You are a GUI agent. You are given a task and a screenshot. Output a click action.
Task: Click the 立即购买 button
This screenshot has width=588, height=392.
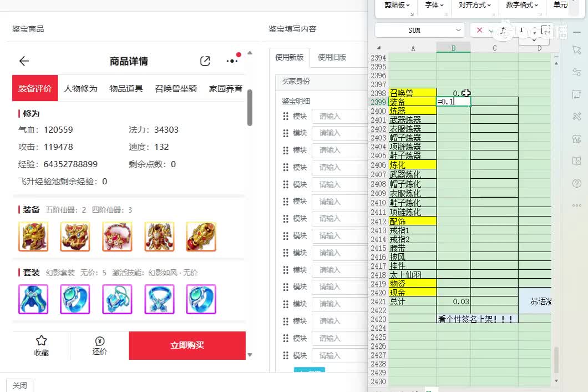click(187, 345)
